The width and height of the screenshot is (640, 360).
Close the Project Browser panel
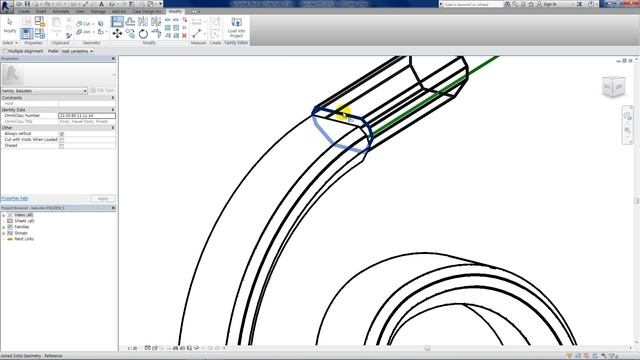coord(113,208)
